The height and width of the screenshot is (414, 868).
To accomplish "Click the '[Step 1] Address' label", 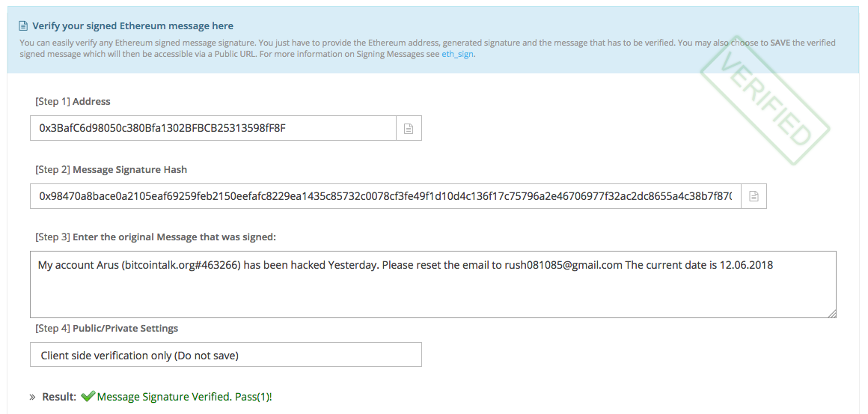I will click(x=73, y=101).
